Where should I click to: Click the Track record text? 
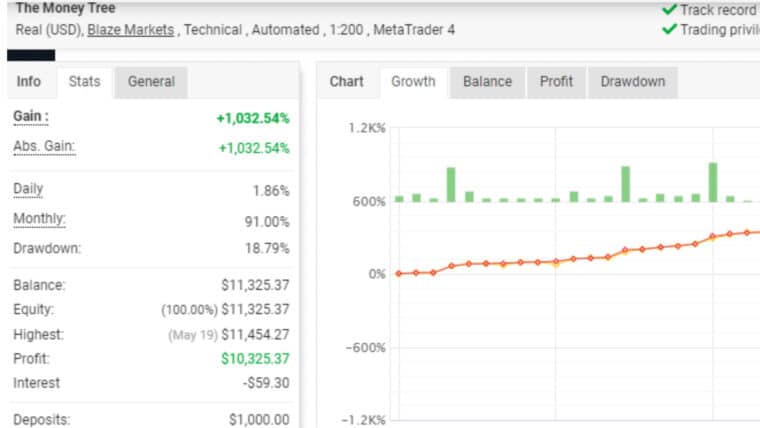pyautogui.click(x=719, y=10)
